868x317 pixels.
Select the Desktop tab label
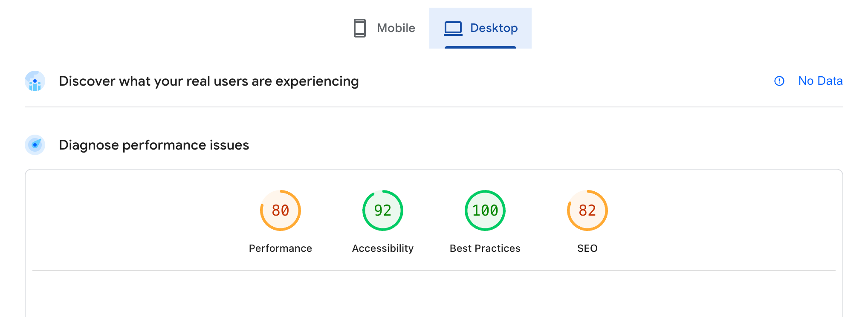tap(494, 28)
